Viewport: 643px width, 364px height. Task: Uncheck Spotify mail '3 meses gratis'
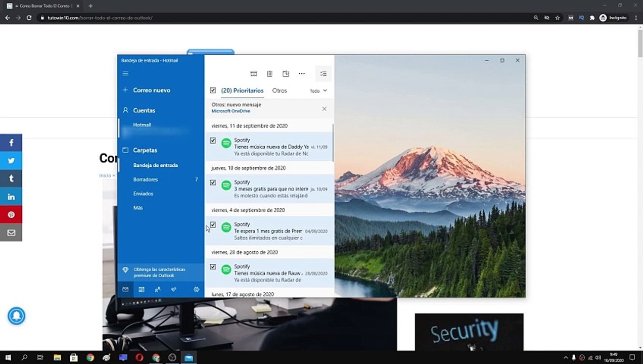coord(213,183)
